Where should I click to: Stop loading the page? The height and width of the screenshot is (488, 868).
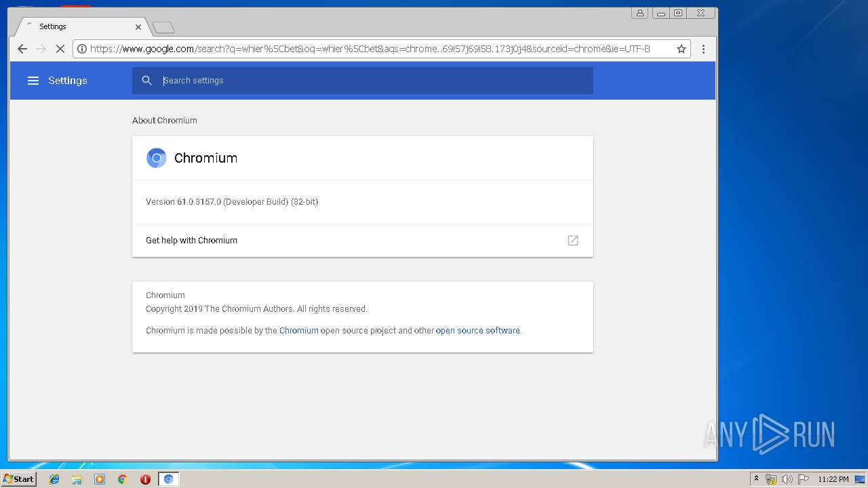tap(60, 49)
